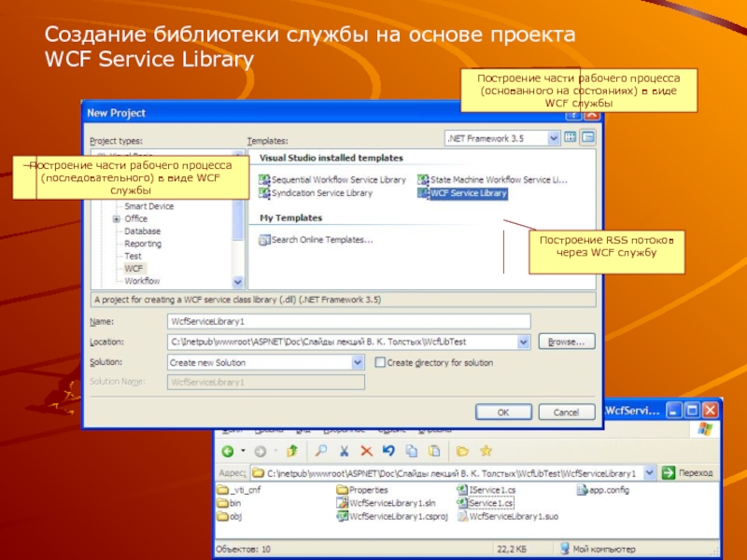747x560 pixels.
Task: Click Paste icon in Explorer toolbar
Action: point(434,451)
